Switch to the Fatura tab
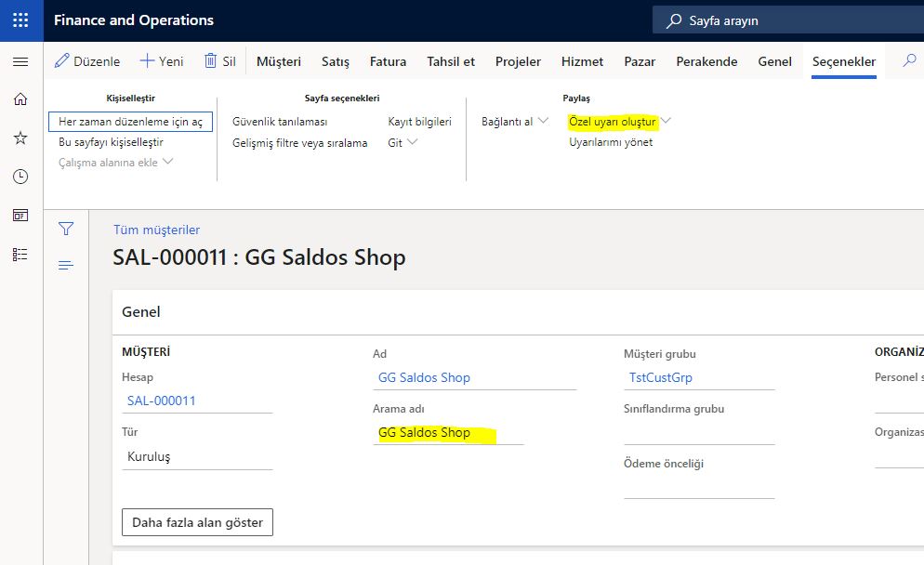 (x=388, y=61)
